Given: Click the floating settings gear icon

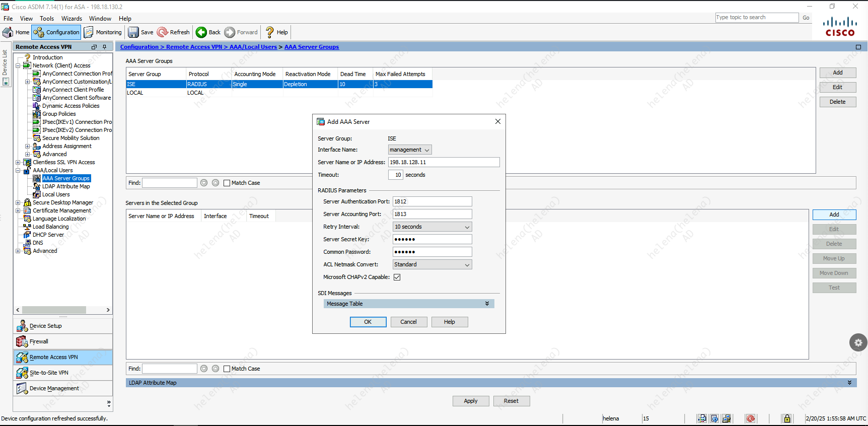Looking at the screenshot, I should coord(858,342).
